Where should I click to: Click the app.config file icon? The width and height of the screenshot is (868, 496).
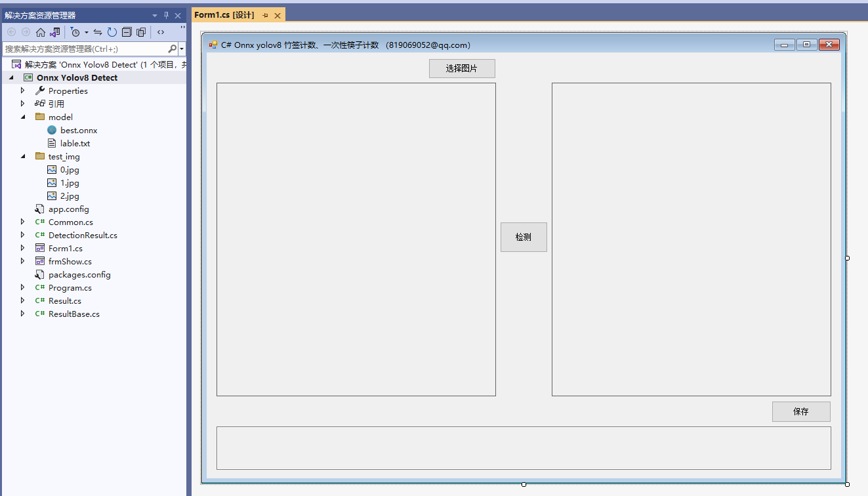(x=40, y=209)
